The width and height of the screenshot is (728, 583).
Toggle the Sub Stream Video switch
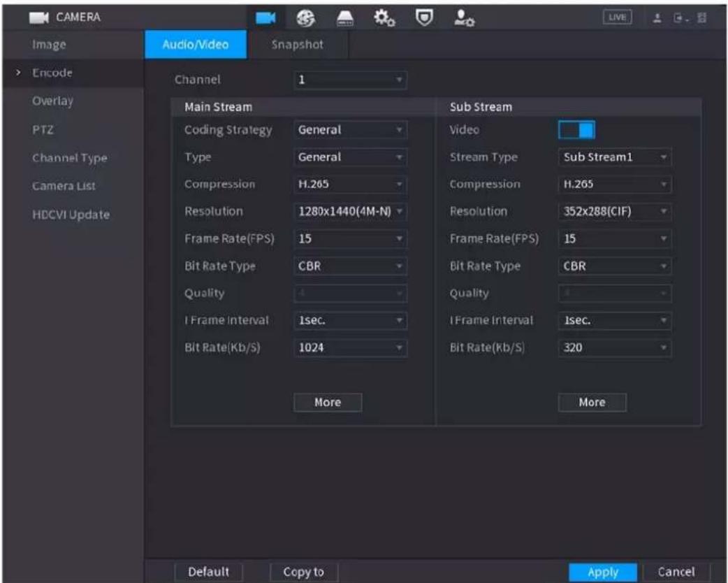576,129
